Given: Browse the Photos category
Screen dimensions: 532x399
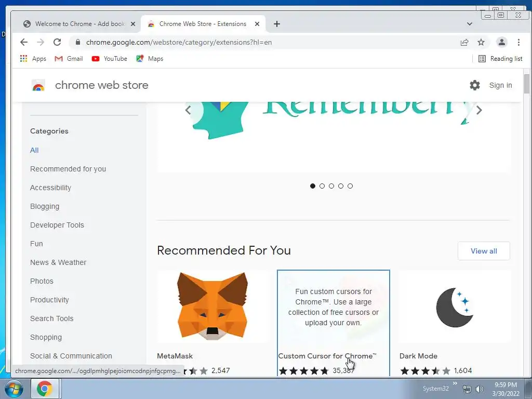Looking at the screenshot, I should point(42,281).
